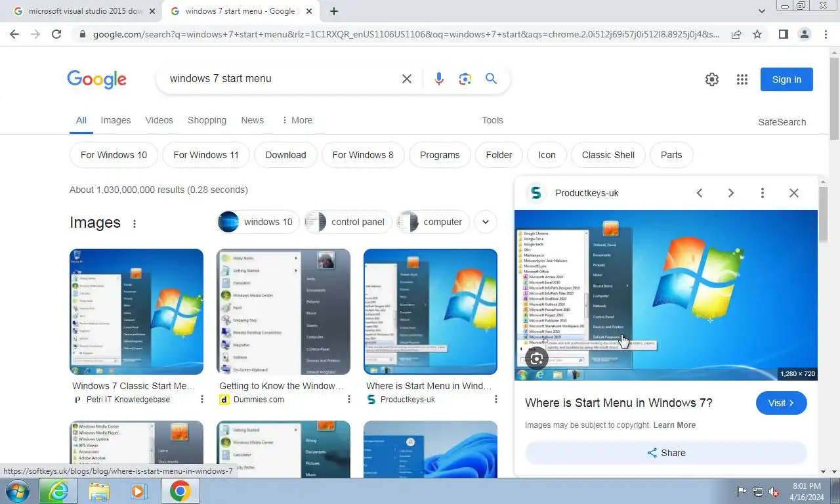Image resolution: width=840 pixels, height=504 pixels.
Task: Expand the More search categories menu
Action: pyautogui.click(x=297, y=120)
